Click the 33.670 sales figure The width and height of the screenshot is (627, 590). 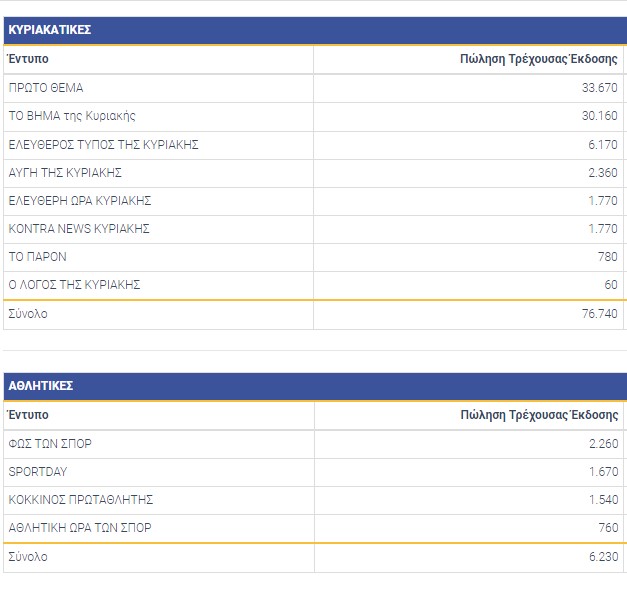coord(598,88)
